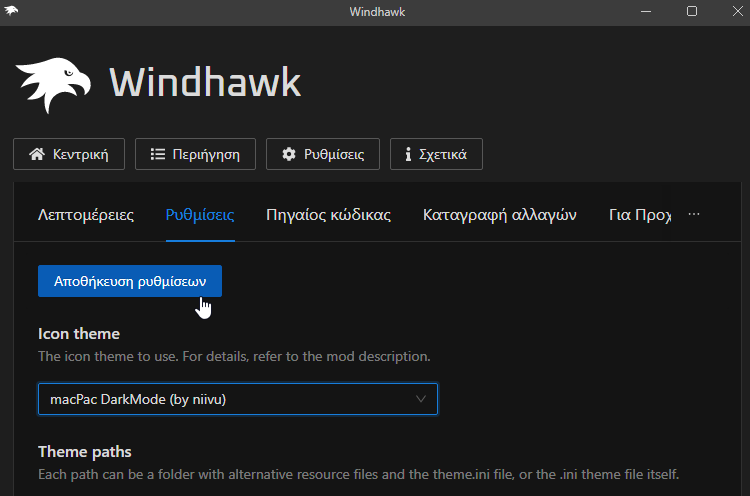Switch to the Καταγραφή αλλαγών tab
Viewport: 750px width, 496px height.
click(499, 215)
